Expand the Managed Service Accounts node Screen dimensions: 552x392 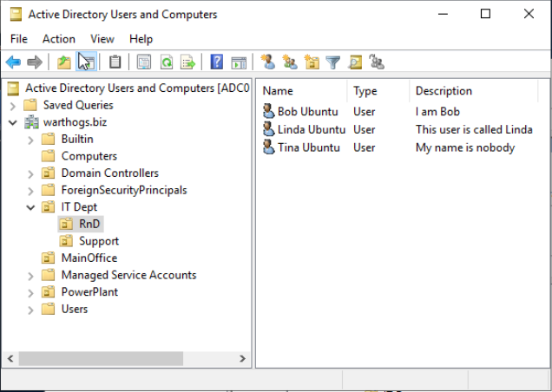click(x=30, y=276)
